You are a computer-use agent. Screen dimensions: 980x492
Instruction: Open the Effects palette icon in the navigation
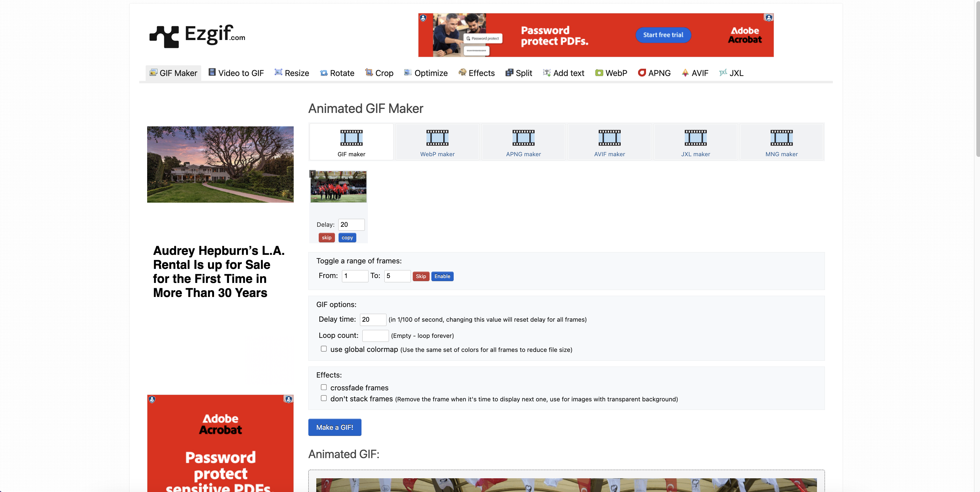[x=462, y=72]
